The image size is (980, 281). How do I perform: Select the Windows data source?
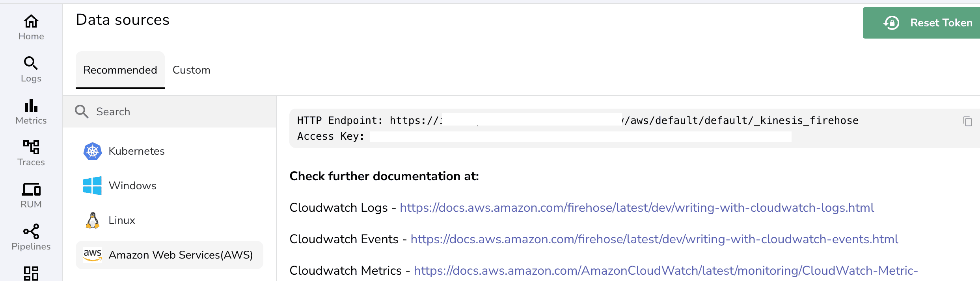(132, 186)
